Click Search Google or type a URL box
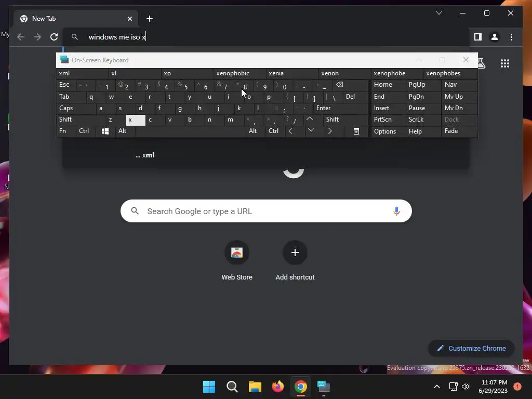Image resolution: width=532 pixels, height=399 pixels. tap(266, 211)
